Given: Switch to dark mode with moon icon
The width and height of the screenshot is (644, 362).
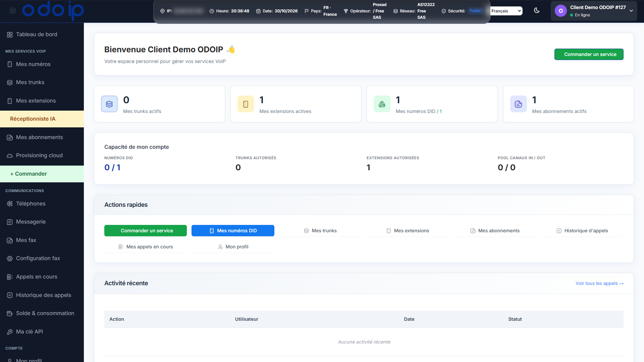Looking at the screenshot, I should 537,10.
